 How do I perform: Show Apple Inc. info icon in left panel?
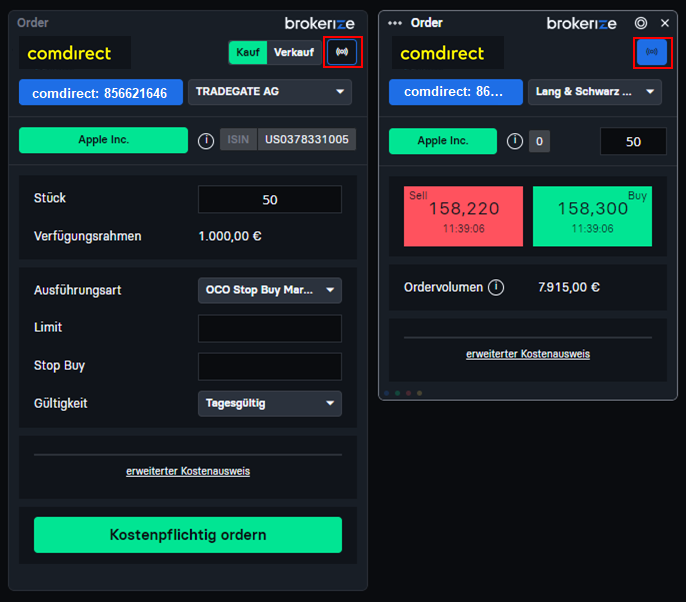coord(206,141)
